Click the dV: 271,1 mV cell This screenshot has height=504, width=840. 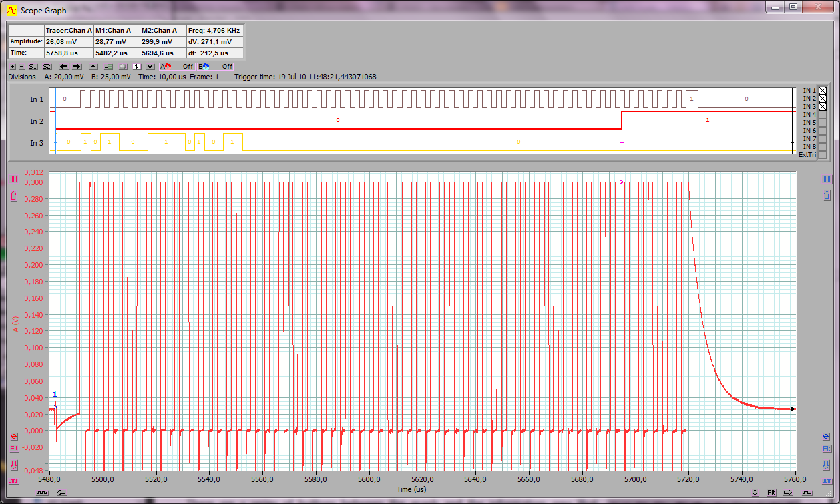tap(214, 41)
